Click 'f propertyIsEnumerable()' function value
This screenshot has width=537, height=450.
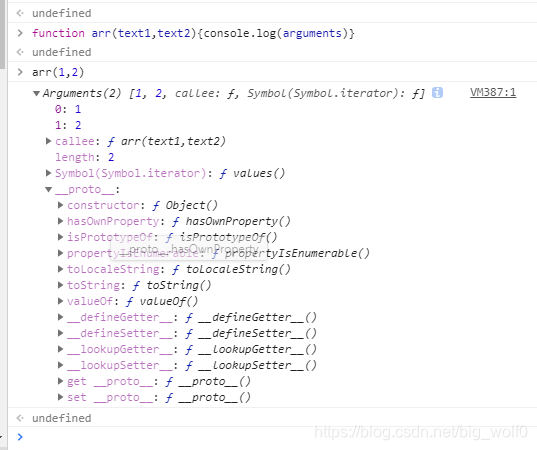point(291,253)
